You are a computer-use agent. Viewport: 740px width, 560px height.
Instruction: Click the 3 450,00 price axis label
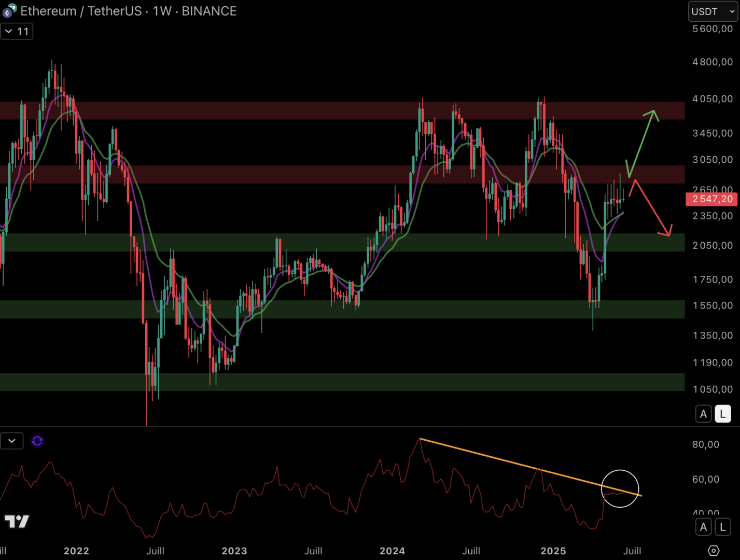point(713,133)
